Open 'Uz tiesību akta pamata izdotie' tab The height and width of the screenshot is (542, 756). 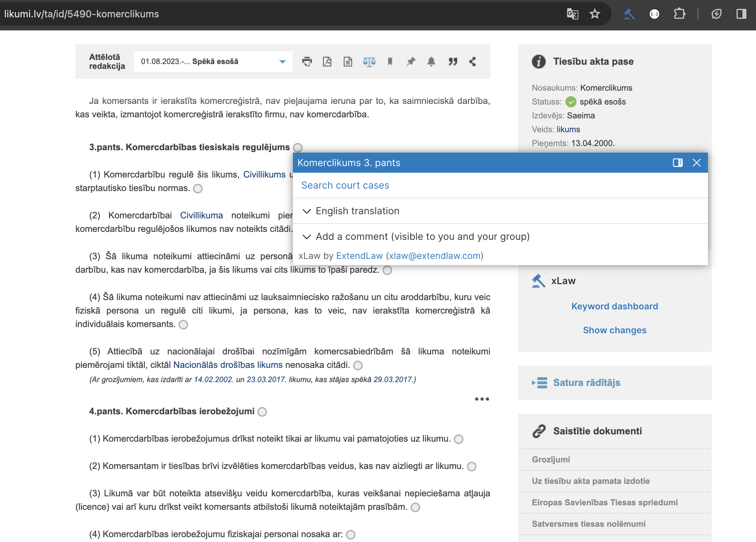[x=615, y=481]
